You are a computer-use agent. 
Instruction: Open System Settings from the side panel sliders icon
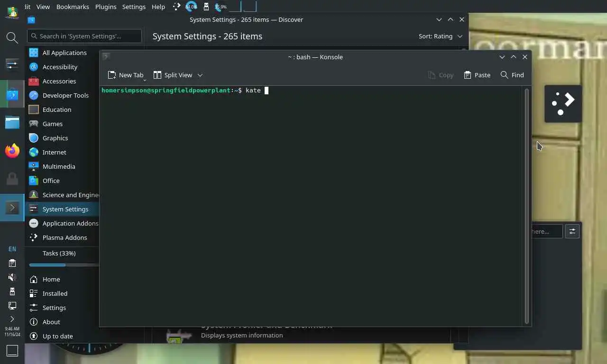pos(12,64)
